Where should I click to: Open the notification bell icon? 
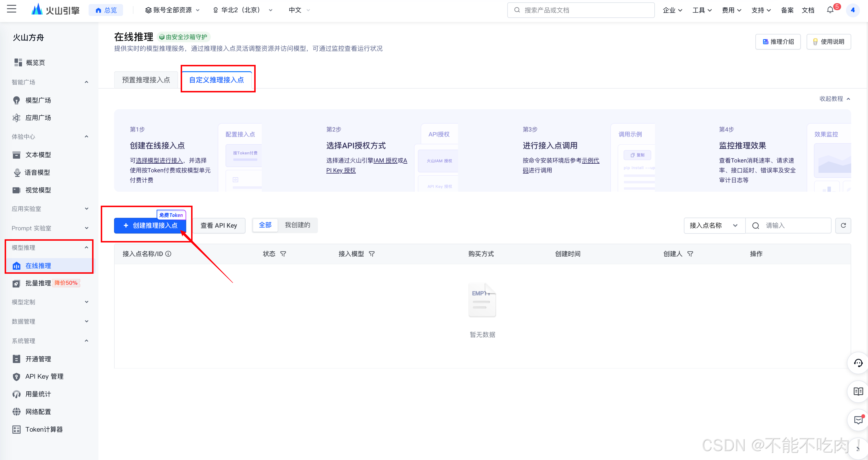click(830, 10)
